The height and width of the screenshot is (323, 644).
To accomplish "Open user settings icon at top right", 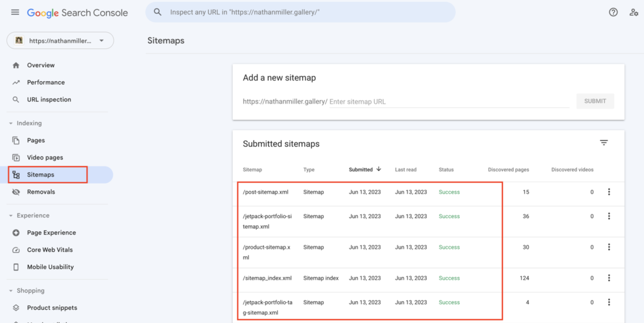I will (634, 13).
